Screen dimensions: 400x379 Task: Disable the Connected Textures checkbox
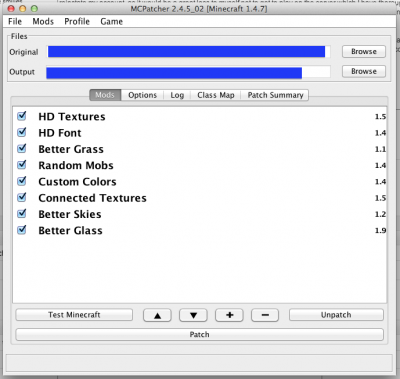tap(22, 197)
